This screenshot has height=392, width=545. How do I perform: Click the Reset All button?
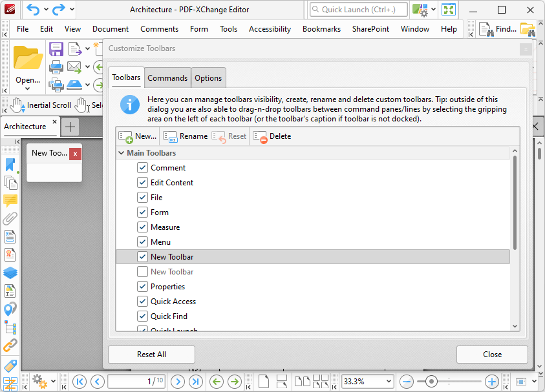coord(151,355)
